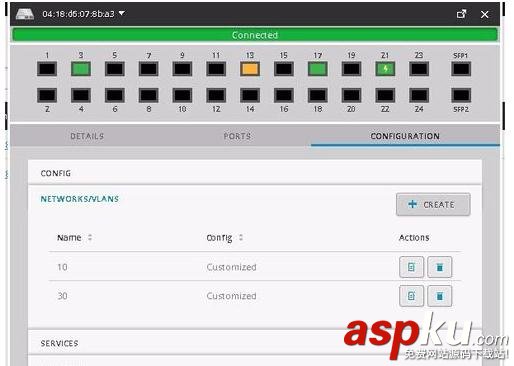This screenshot has width=514, height=366.
Task: Select switch port 22
Action: [385, 95]
